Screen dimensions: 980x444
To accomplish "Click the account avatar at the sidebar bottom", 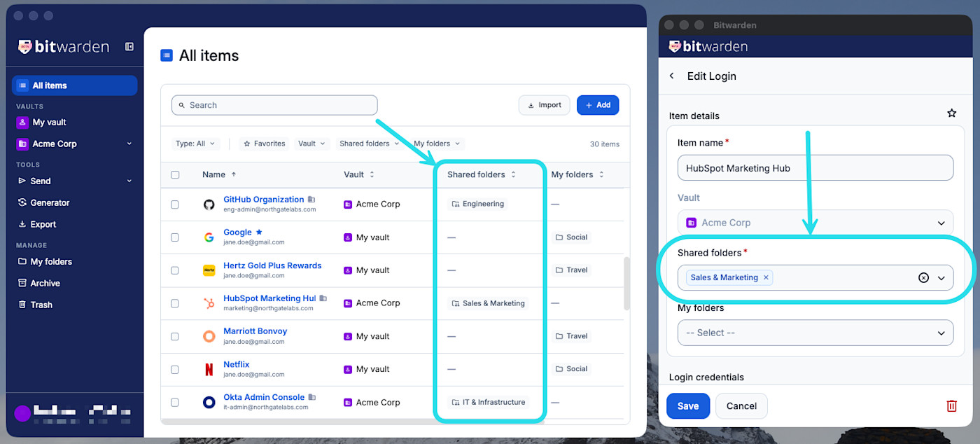I will (x=22, y=413).
